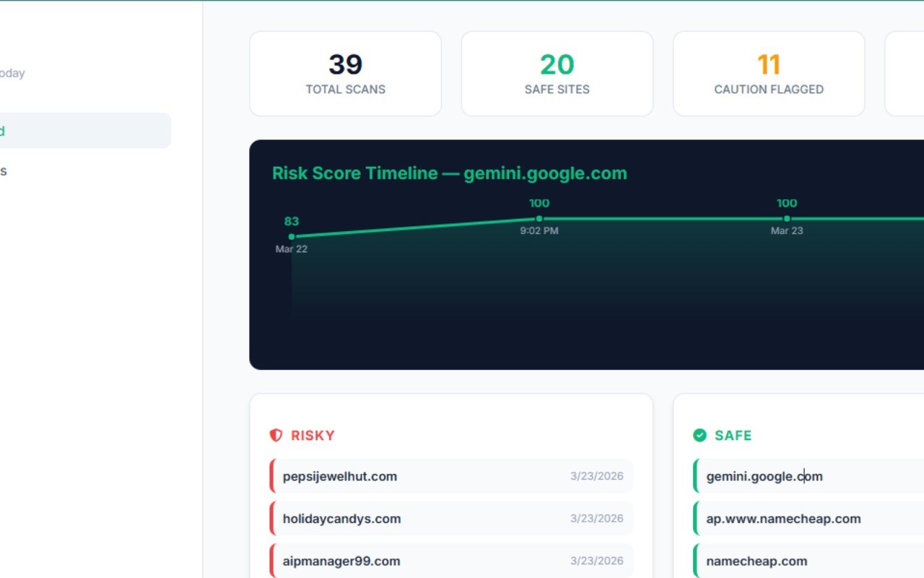Screen dimensions: 924x578
Task: Open the Caution Flagged stat card
Action: pos(769,74)
